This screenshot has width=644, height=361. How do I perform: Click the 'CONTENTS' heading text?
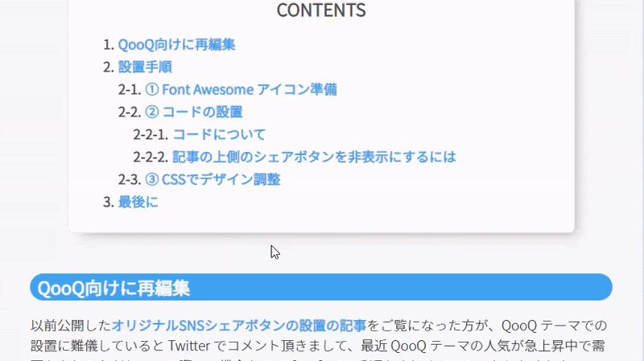tap(321, 10)
